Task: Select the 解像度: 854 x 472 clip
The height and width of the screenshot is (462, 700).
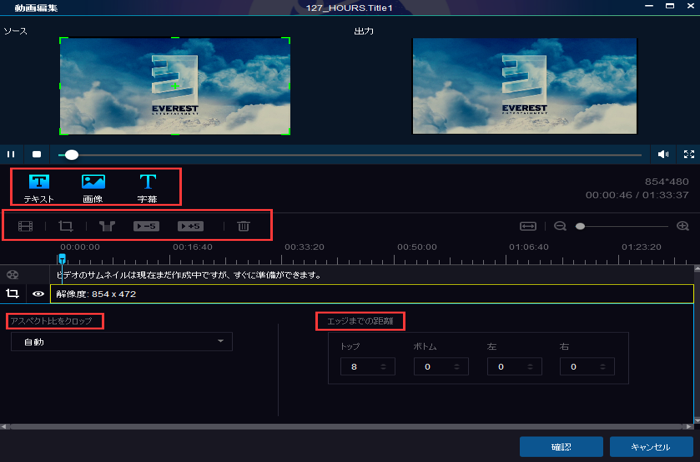Action: (x=372, y=294)
